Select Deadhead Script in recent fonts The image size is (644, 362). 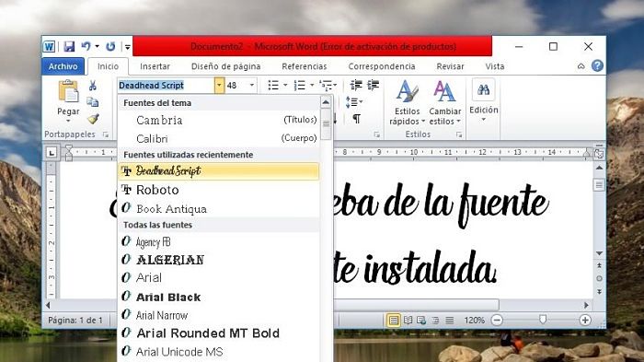pos(218,170)
